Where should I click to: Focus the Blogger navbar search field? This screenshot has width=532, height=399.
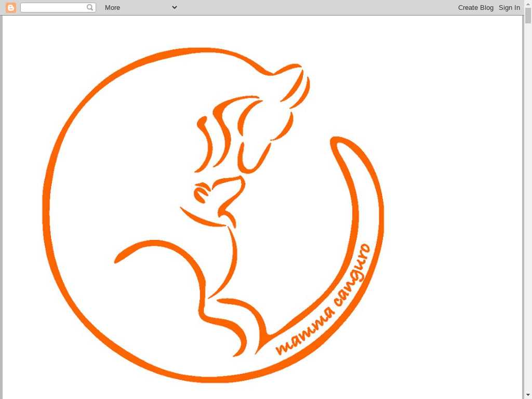click(53, 7)
